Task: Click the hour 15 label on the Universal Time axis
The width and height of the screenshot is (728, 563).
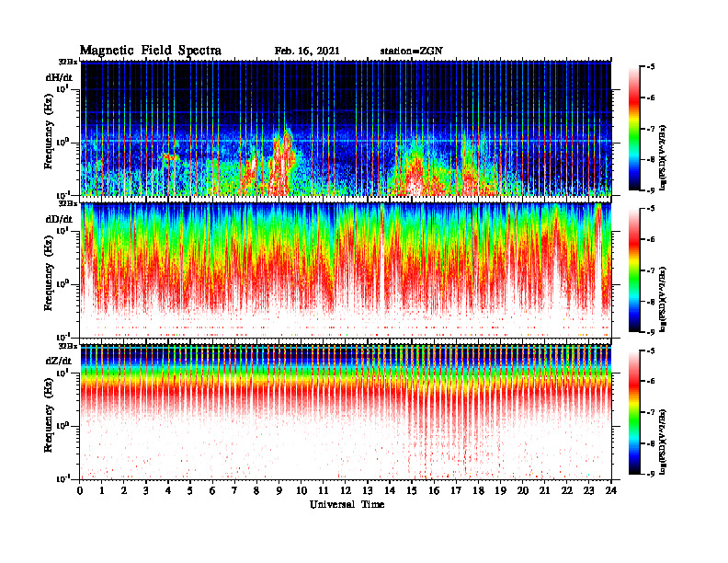Action: [412, 491]
